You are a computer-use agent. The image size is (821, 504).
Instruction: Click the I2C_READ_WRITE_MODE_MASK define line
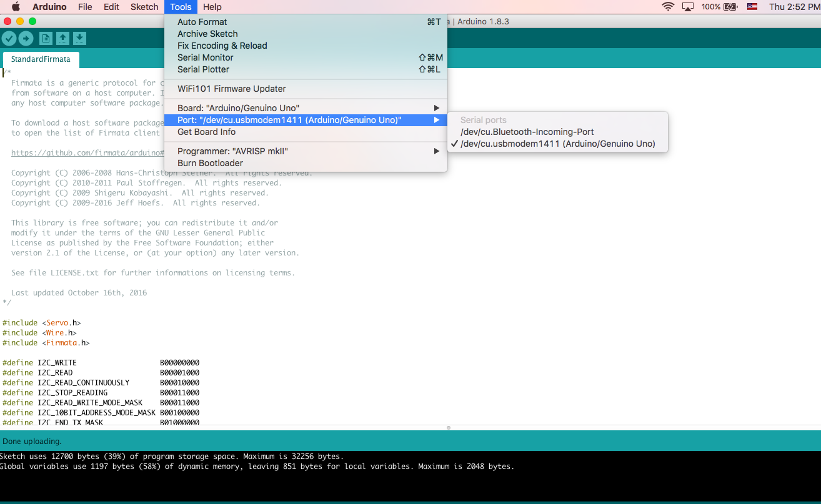101,403
